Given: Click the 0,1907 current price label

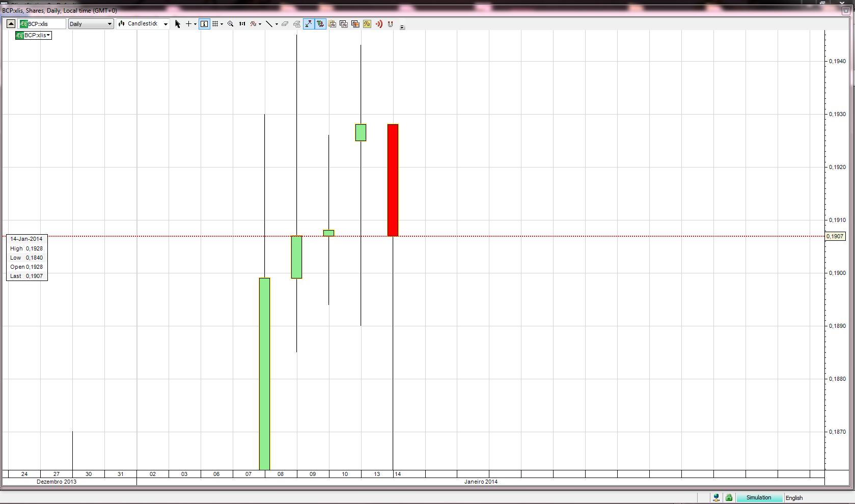Looking at the screenshot, I should (835, 236).
